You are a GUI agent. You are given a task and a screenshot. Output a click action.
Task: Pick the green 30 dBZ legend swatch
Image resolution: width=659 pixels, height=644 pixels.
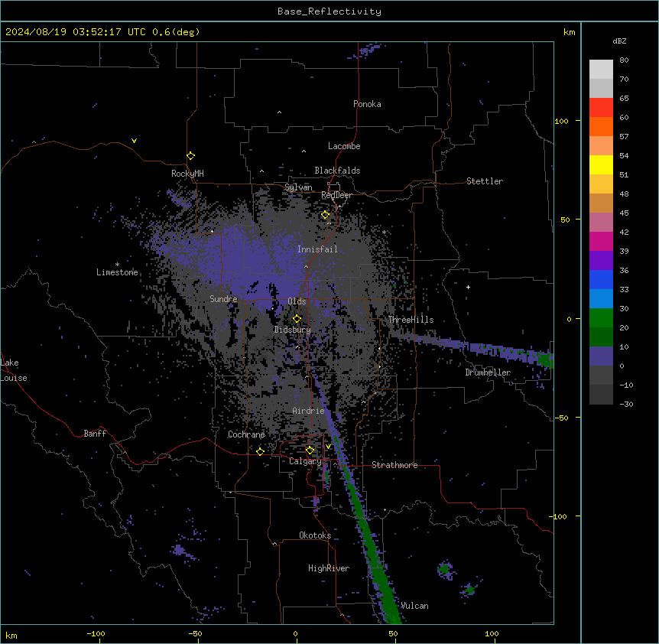tap(601, 318)
